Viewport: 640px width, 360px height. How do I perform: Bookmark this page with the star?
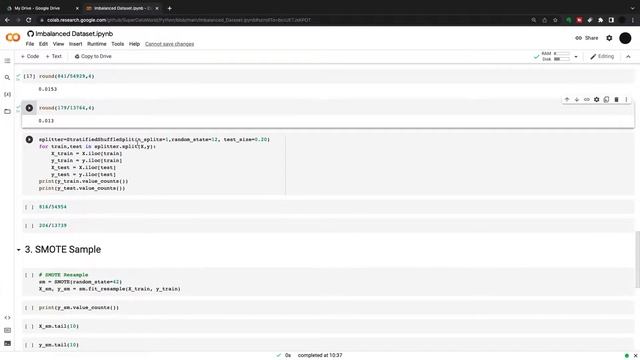point(555,20)
